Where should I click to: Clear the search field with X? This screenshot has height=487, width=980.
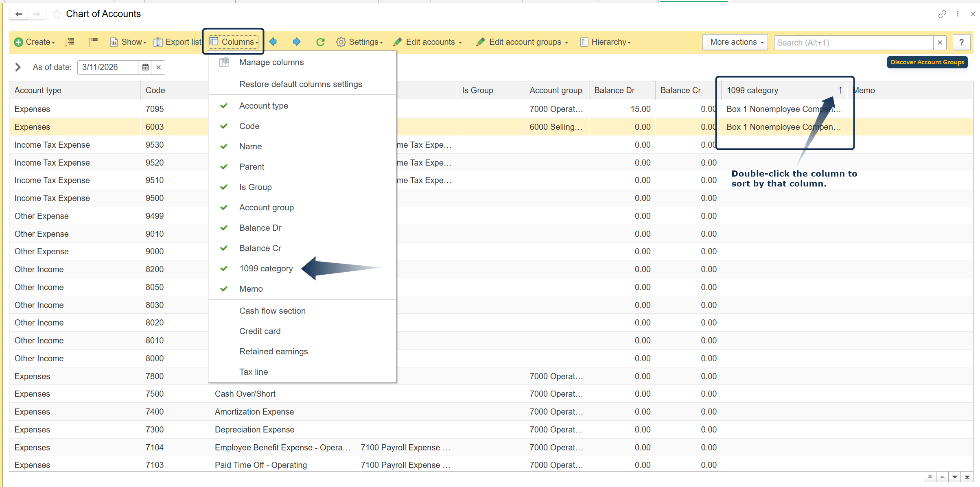[x=940, y=42]
